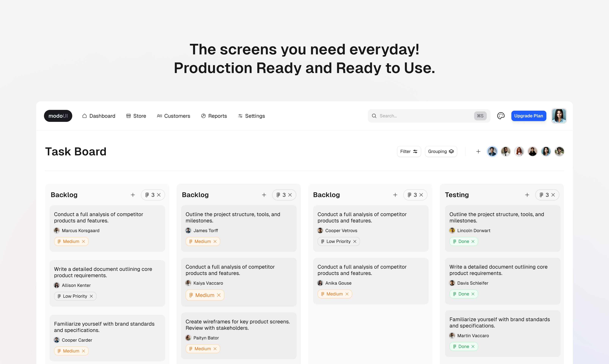
Task: Click Davis Schleifer's small avatar
Action: 452,283
